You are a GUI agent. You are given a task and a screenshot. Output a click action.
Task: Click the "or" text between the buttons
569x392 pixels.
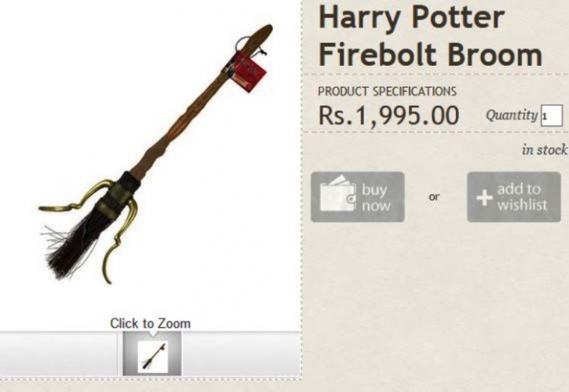point(434,197)
